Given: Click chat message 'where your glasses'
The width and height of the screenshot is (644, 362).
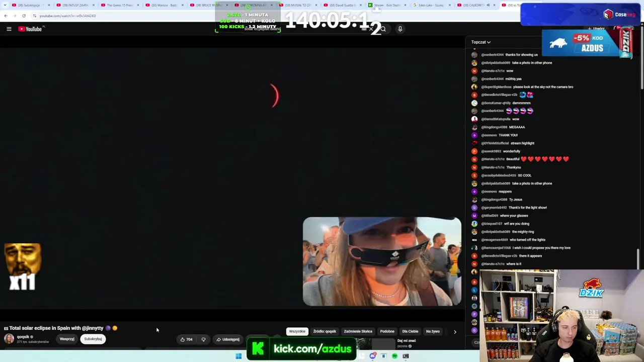Looking at the screenshot, I should coord(514,216).
